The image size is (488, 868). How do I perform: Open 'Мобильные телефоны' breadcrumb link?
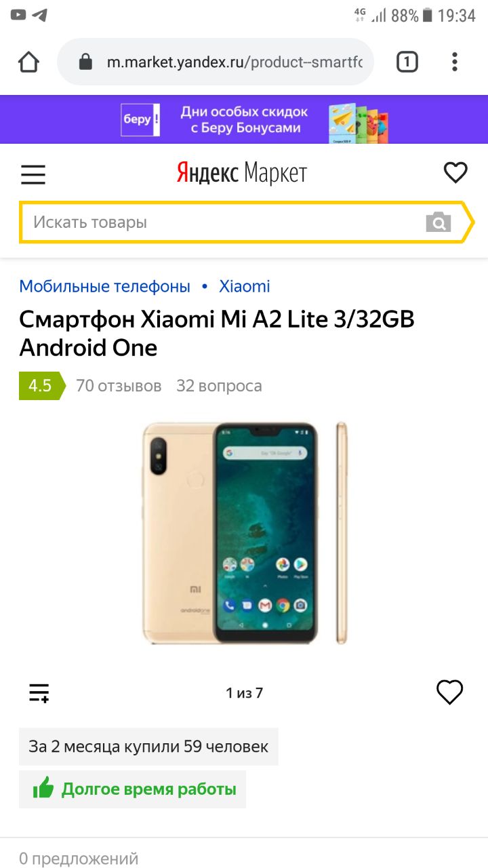(x=105, y=286)
